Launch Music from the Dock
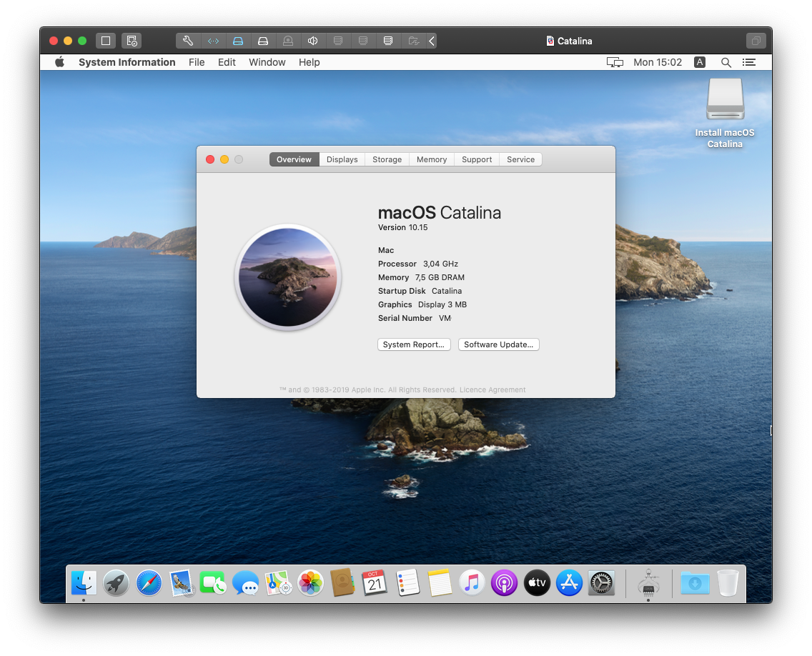This screenshot has width=812, height=656. tap(472, 583)
